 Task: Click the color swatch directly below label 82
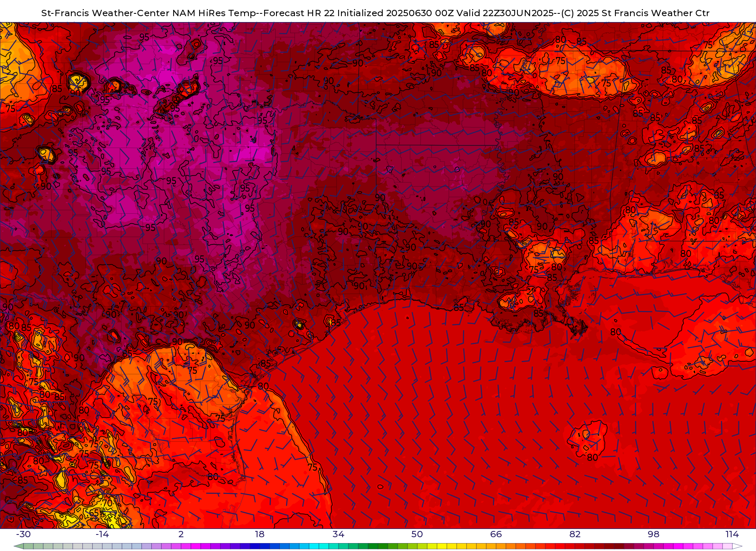point(580,546)
